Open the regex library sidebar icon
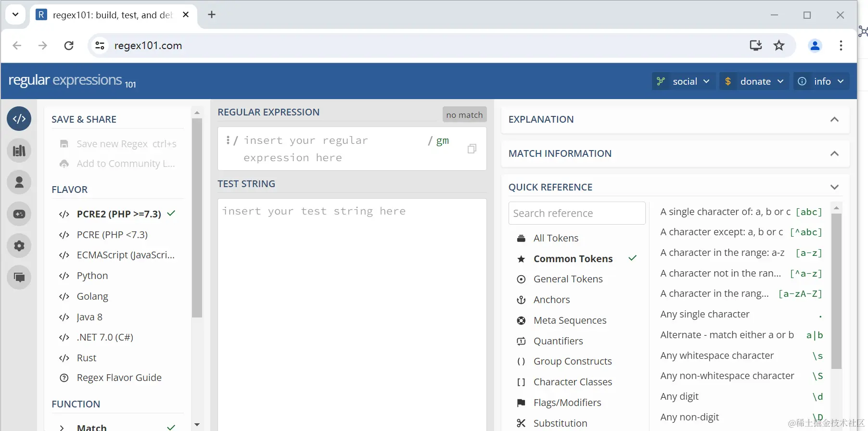Viewport: 868px width, 431px height. click(x=19, y=151)
